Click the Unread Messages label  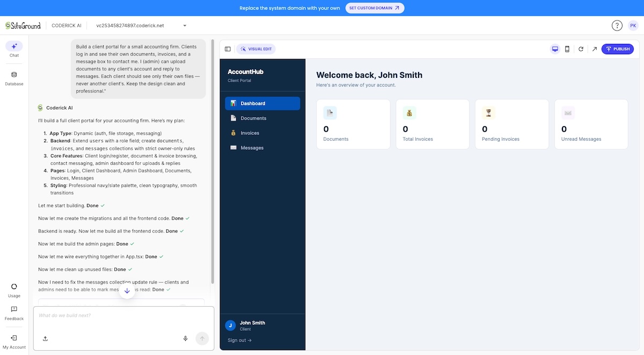tap(581, 139)
